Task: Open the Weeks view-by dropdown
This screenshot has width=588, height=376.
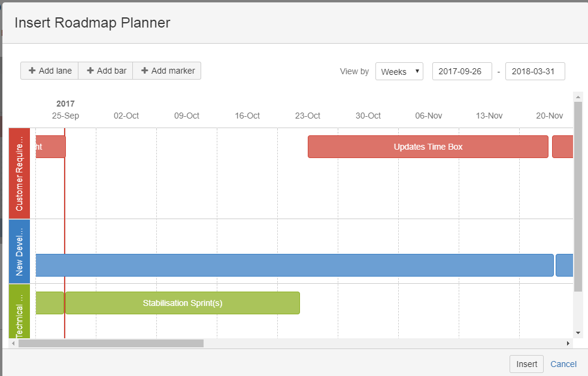Action: click(399, 71)
